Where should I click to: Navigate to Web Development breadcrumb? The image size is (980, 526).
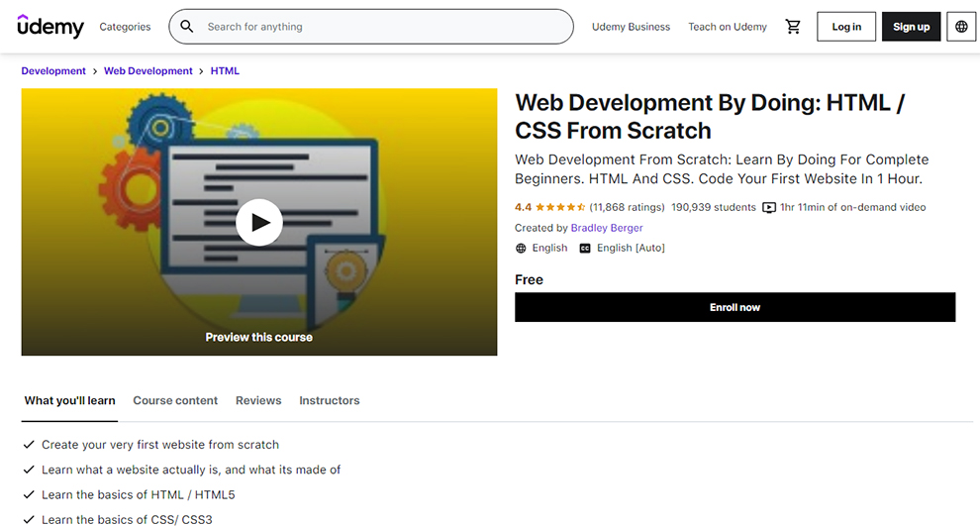(x=148, y=70)
